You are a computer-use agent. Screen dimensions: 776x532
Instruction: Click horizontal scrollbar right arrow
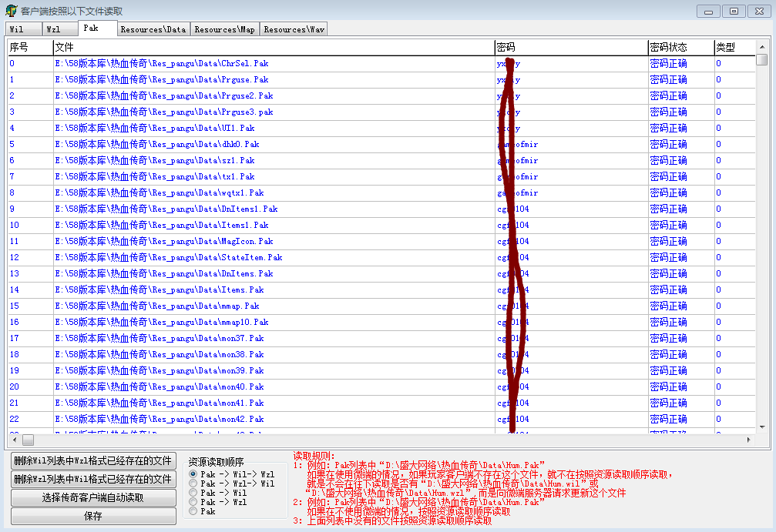click(x=749, y=440)
